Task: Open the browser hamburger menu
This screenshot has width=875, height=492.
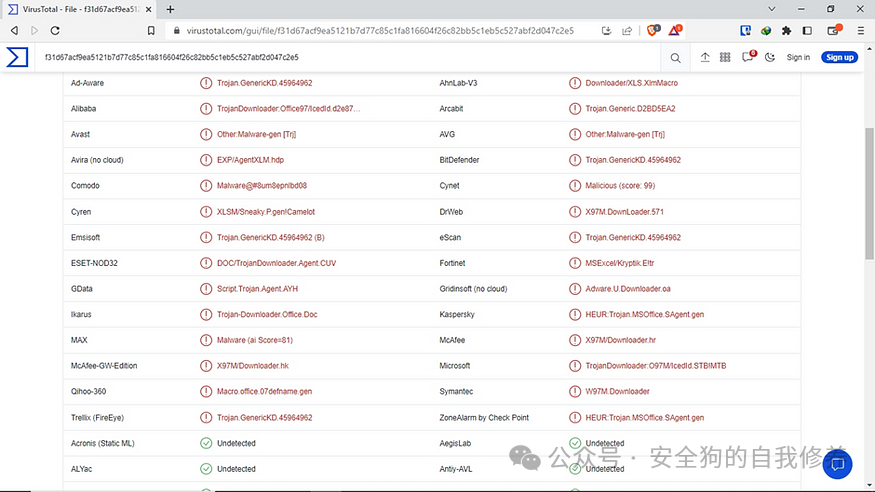Action: click(x=860, y=31)
